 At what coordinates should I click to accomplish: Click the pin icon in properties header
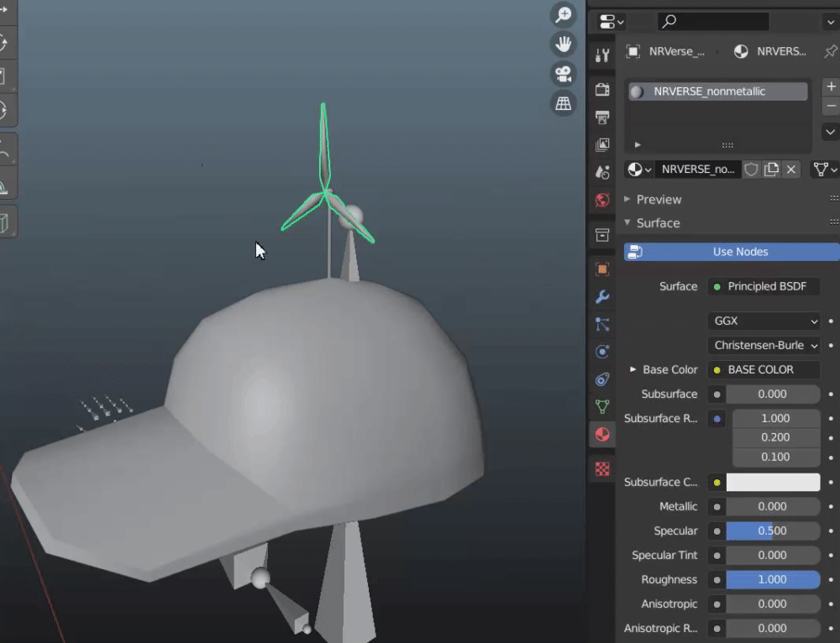click(x=831, y=51)
